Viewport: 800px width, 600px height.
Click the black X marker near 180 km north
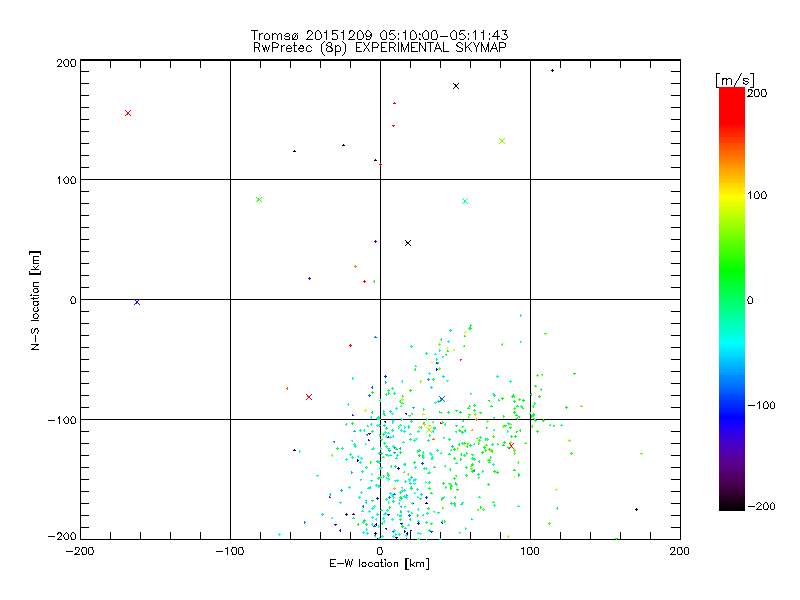(x=456, y=86)
